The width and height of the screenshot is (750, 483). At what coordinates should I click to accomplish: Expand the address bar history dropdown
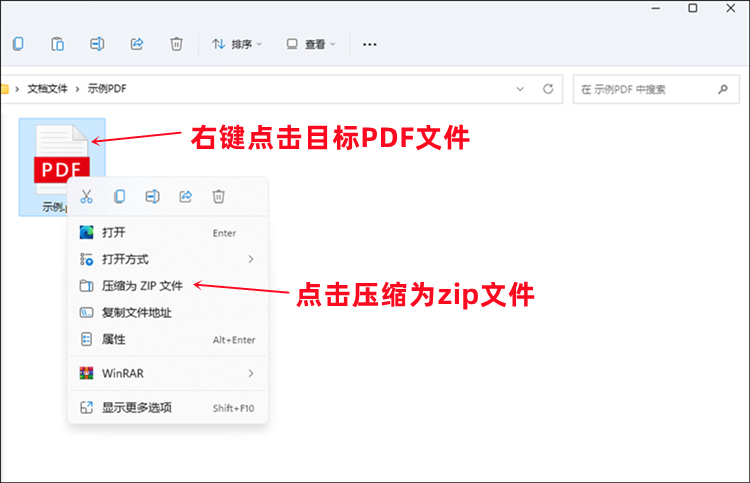[x=520, y=89]
